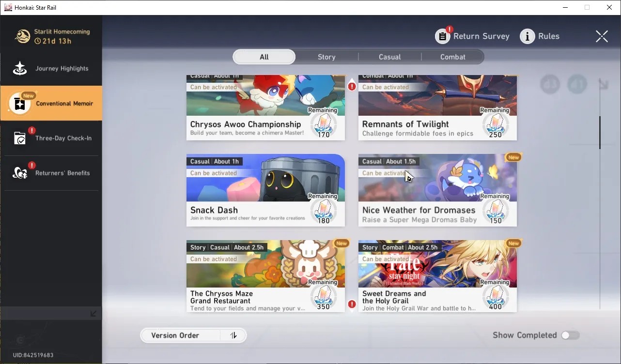Click the "UID:842519683" text
Screen dimensions: 621x364
click(x=33, y=355)
